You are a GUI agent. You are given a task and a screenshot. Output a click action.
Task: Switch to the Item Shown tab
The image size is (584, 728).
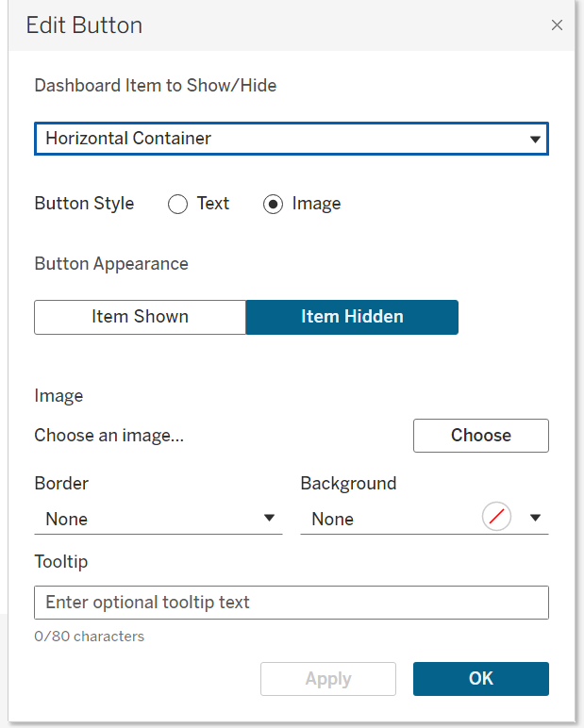(x=140, y=317)
